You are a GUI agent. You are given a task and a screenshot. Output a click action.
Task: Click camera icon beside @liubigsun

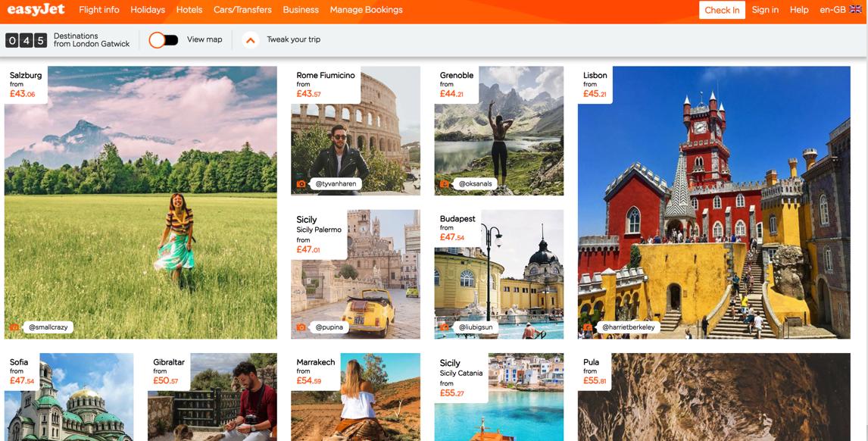coord(445,327)
